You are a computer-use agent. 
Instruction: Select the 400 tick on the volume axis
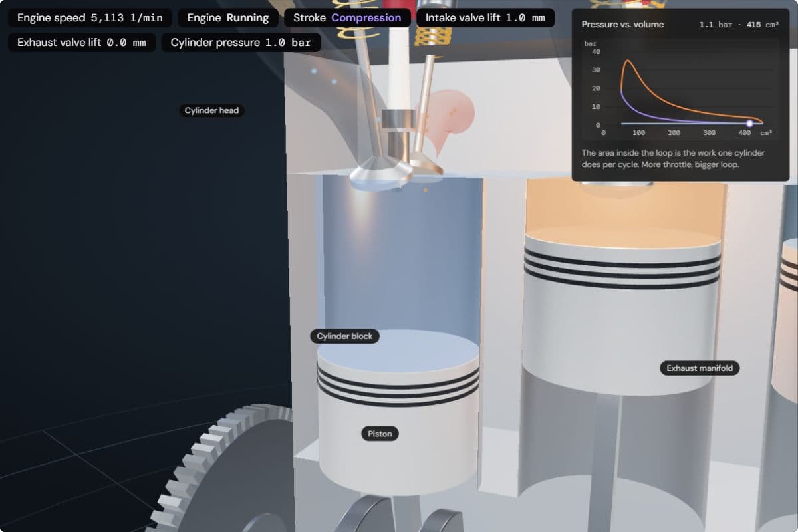(x=745, y=133)
